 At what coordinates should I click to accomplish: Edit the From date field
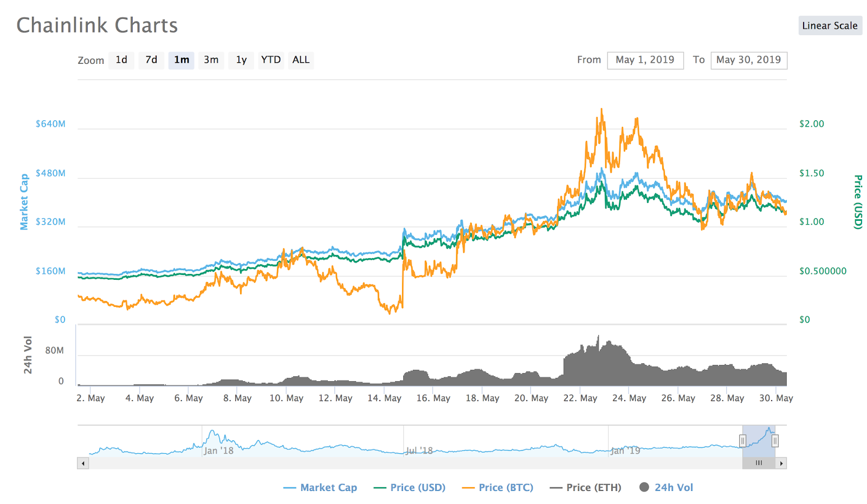coord(645,60)
